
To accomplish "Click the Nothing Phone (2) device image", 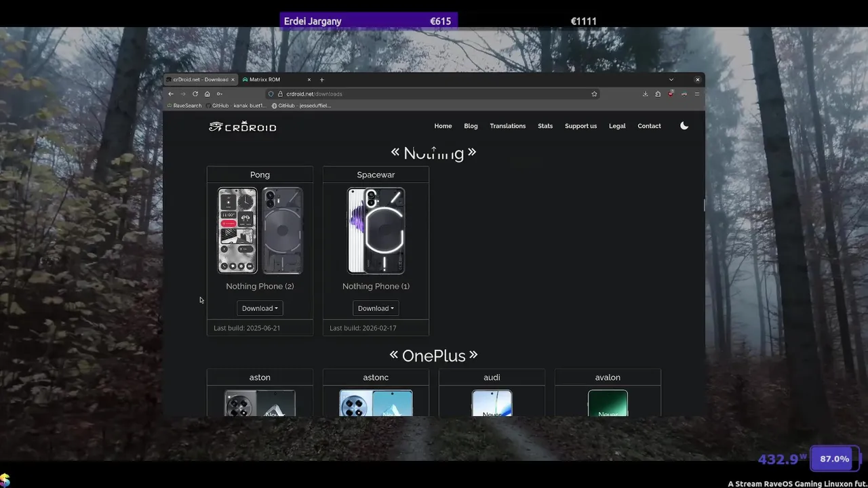I will 260,231.
